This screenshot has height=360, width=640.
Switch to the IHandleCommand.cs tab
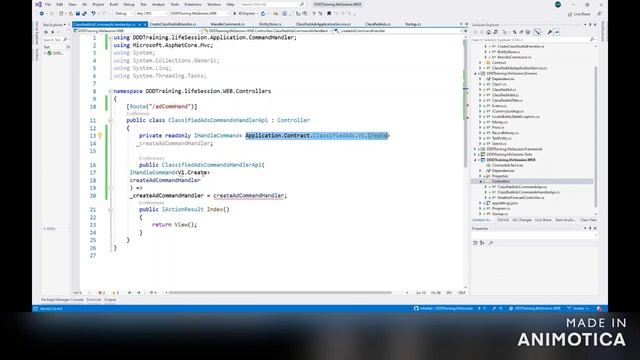click(x=227, y=24)
